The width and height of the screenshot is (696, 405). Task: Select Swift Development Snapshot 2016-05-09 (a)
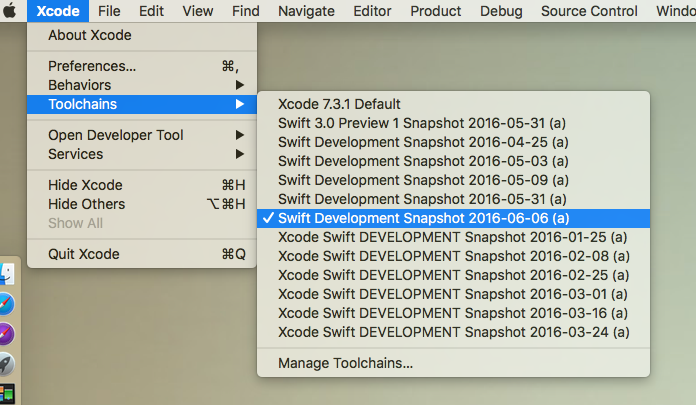[x=453, y=180]
